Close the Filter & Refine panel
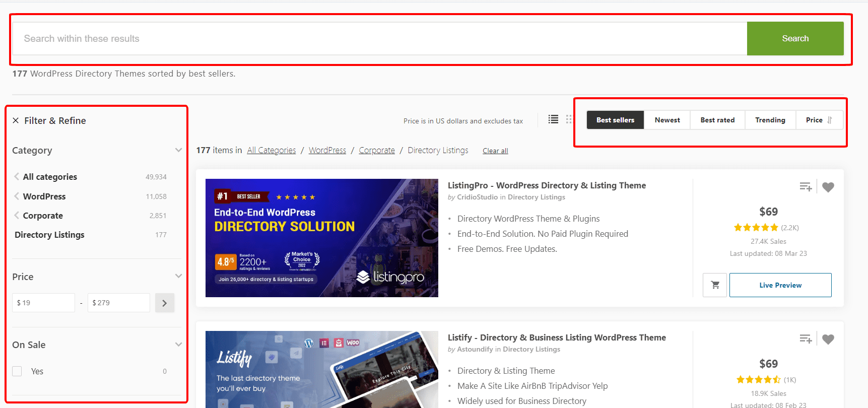 [x=16, y=120]
